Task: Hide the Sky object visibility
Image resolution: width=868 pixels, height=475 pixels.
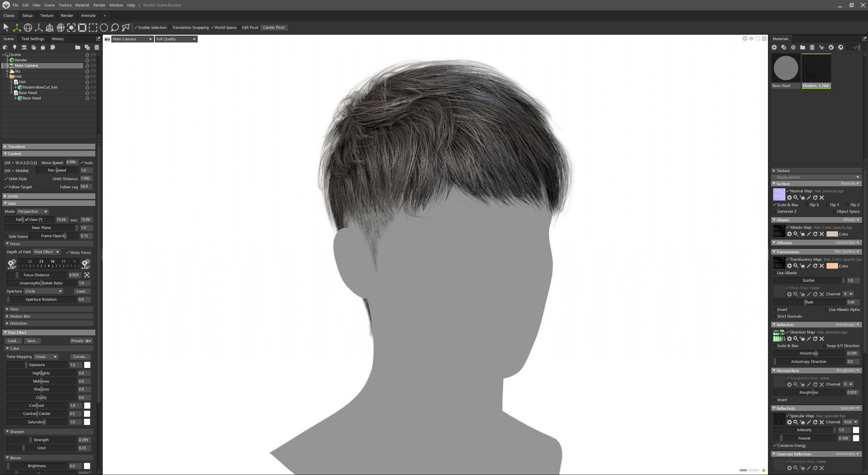Action: coord(93,71)
